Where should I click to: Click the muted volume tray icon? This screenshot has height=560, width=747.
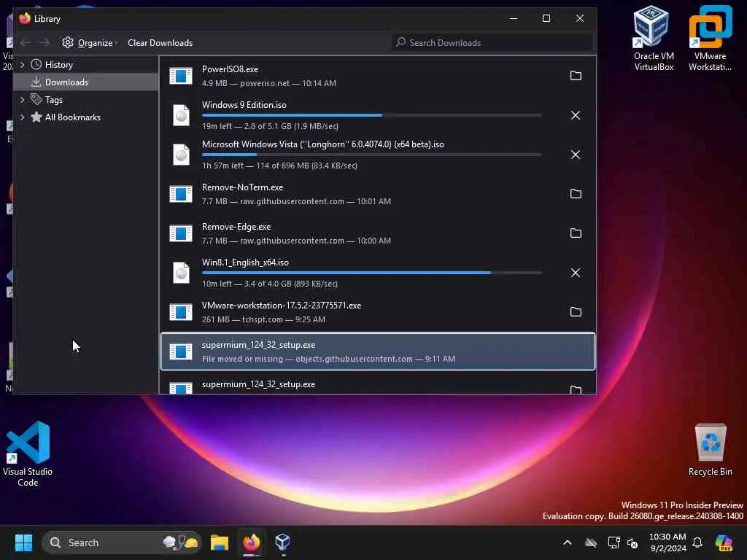pos(632,542)
